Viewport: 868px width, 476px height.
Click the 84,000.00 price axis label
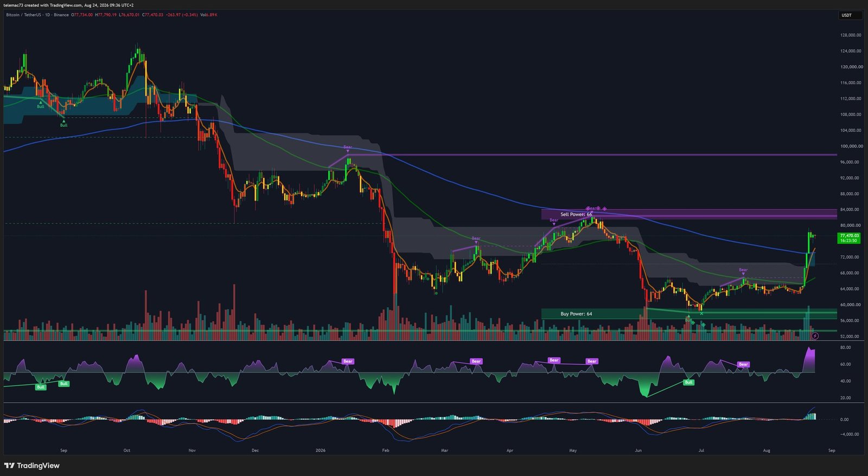[x=851, y=209]
